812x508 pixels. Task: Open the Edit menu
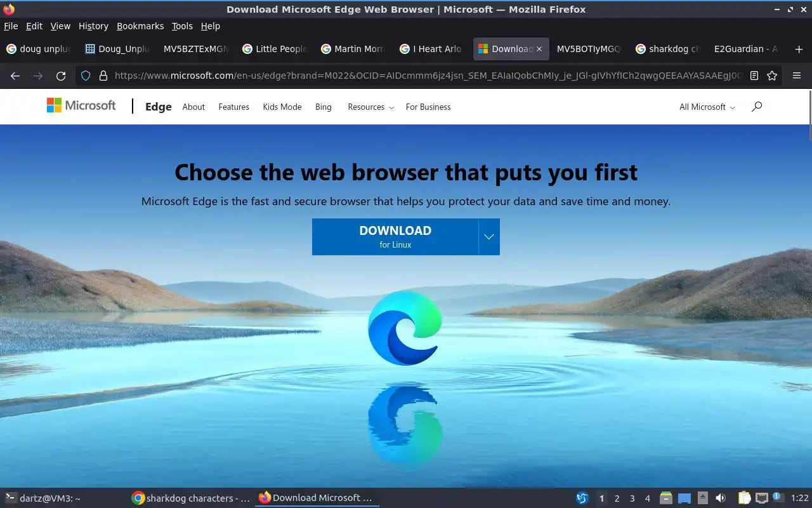[x=34, y=26]
